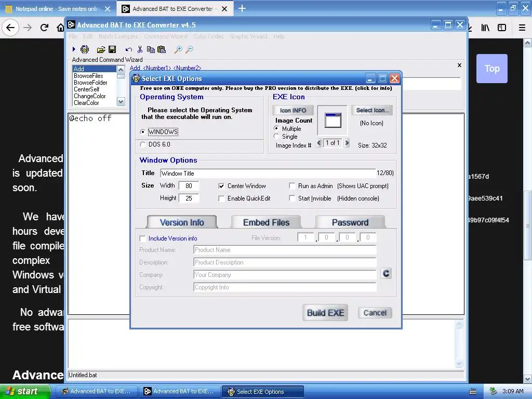Select the WINDOWS operating system radio
Image resolution: width=532 pixels, height=399 pixels.
(142, 131)
